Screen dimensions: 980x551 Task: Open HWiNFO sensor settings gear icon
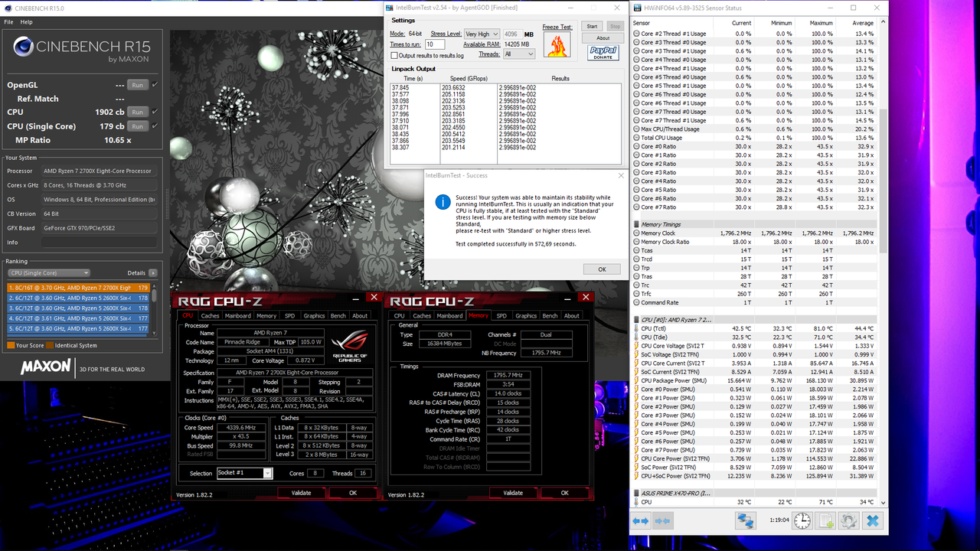click(x=849, y=521)
